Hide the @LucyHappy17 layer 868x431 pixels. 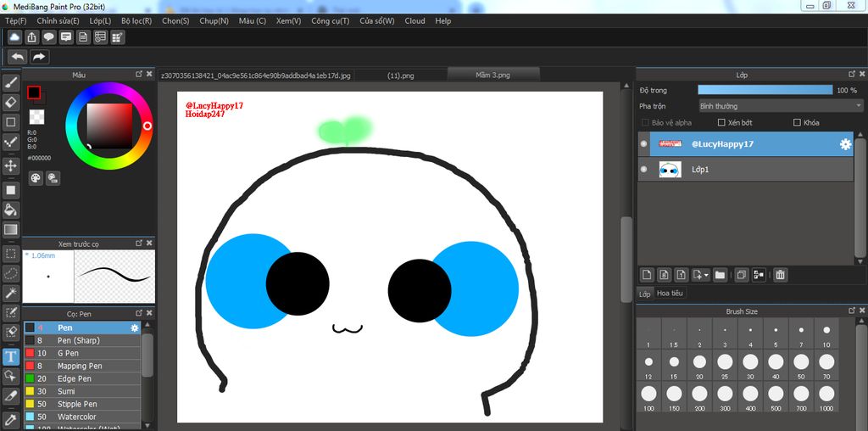pyautogui.click(x=643, y=144)
